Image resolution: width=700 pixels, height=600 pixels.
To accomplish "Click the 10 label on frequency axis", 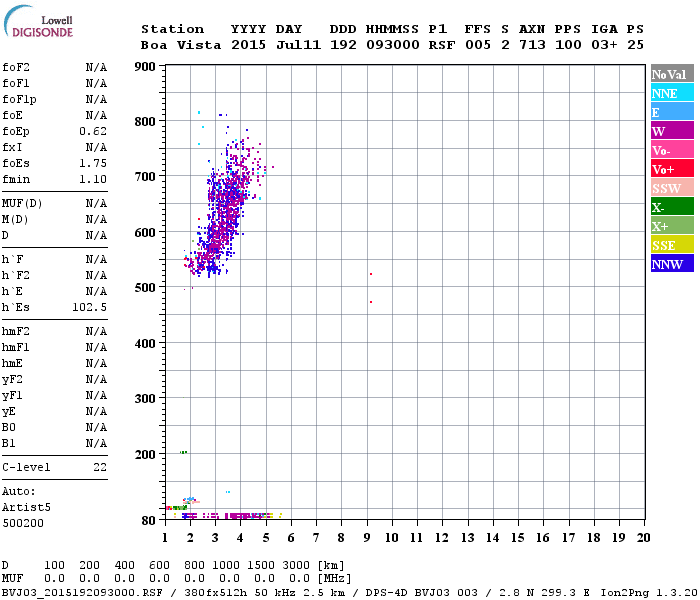I will coord(392,538).
